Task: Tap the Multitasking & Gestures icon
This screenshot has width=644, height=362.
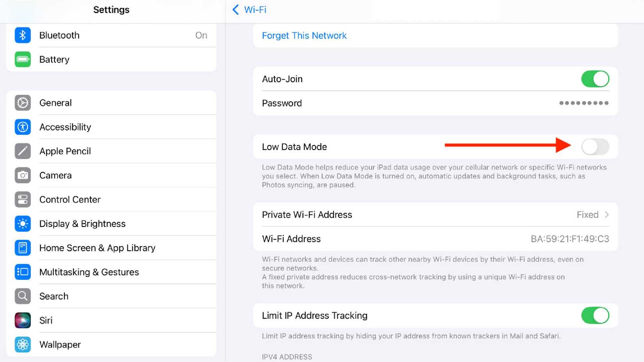Action: (x=23, y=272)
